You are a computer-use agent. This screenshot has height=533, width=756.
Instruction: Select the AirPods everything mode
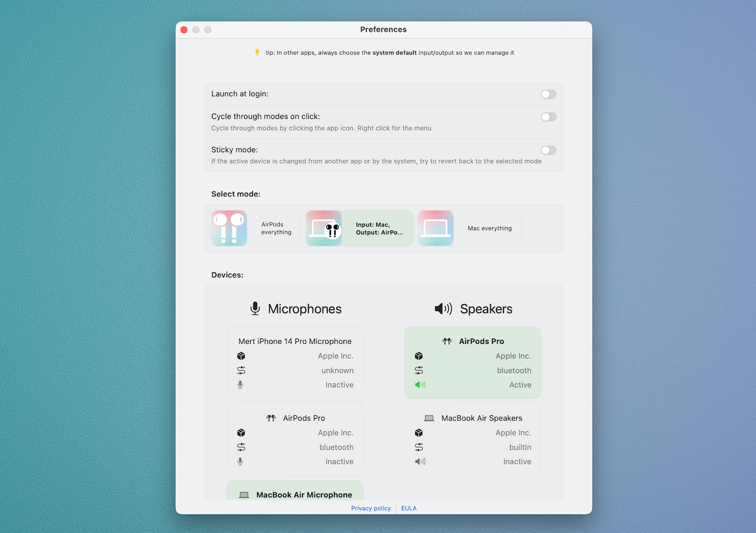click(256, 228)
